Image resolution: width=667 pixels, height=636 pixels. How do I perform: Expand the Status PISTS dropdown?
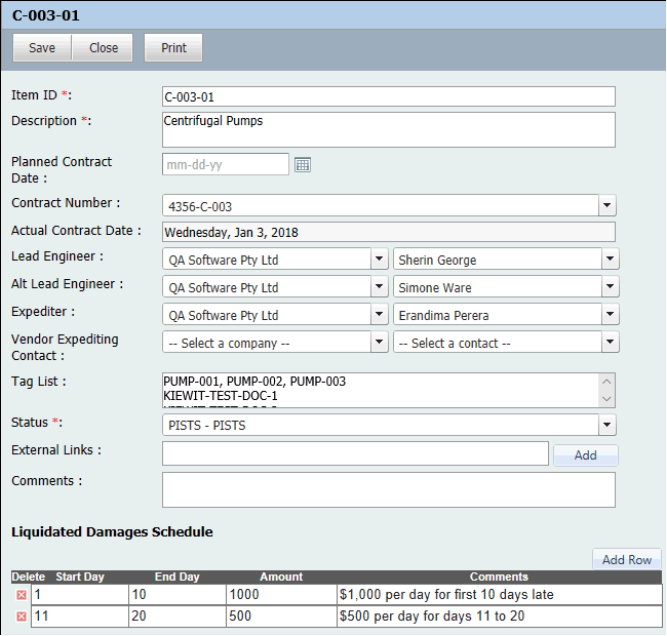point(607,426)
